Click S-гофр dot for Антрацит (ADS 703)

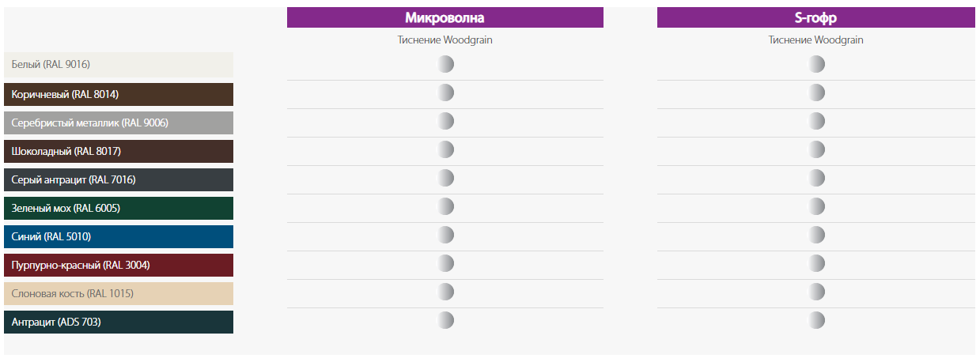[x=816, y=320]
